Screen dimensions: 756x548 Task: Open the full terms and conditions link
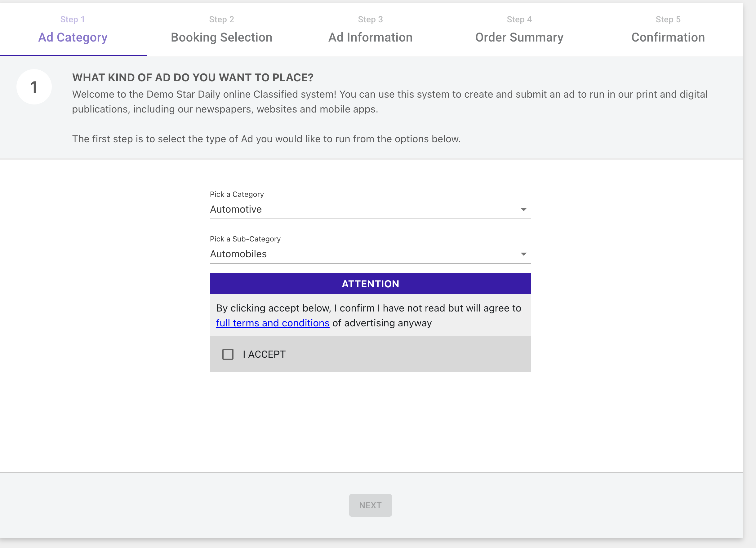(273, 323)
